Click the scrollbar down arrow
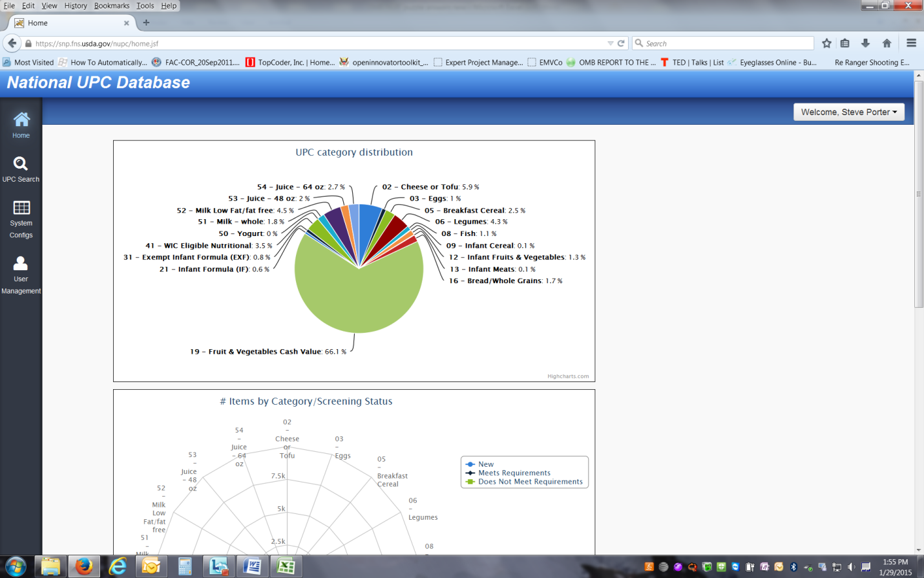The height and width of the screenshot is (578, 924). (919, 550)
